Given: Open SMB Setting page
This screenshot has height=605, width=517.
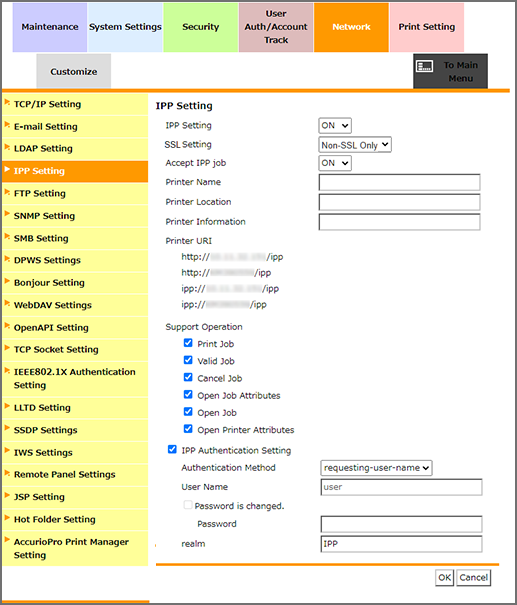Looking at the screenshot, I should pyautogui.click(x=75, y=238).
